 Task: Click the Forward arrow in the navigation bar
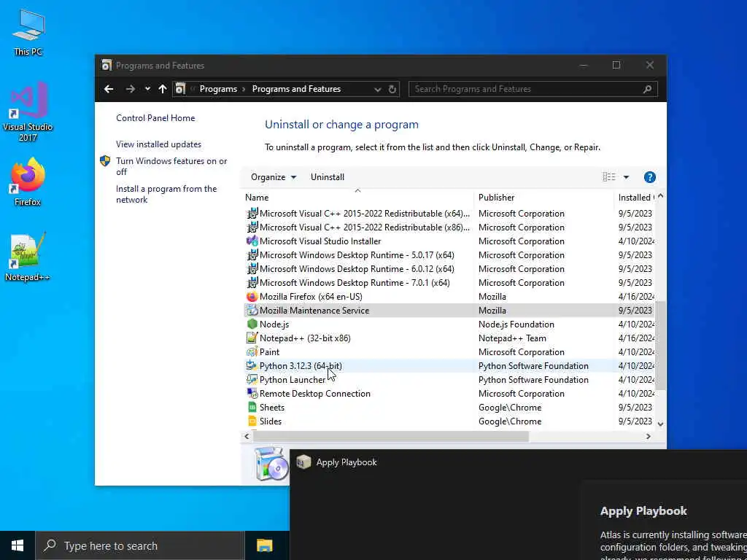[130, 89]
